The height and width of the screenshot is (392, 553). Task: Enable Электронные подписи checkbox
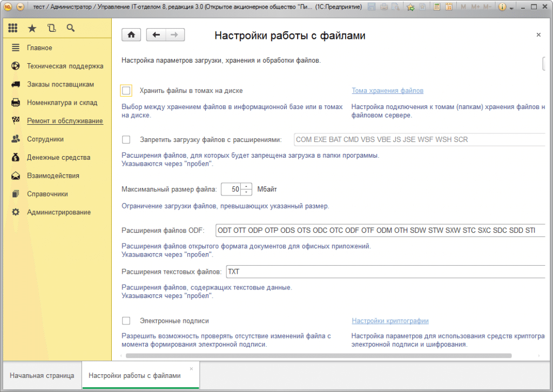126,321
